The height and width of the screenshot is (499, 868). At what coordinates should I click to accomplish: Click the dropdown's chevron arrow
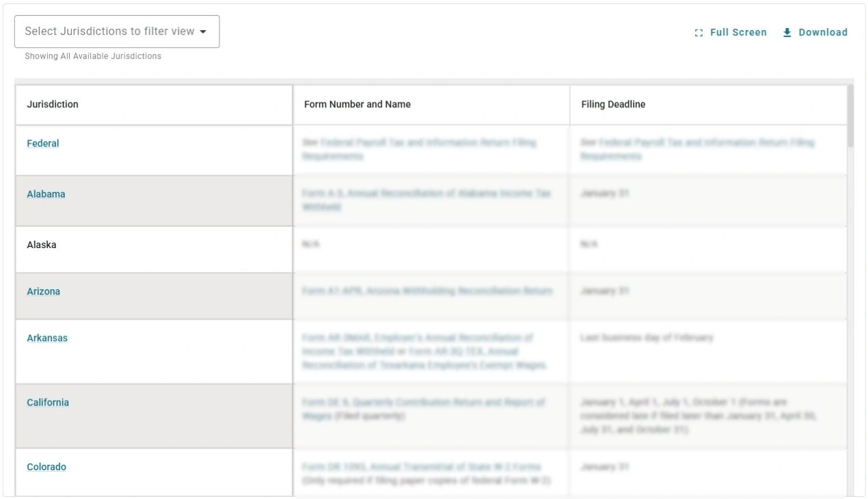[204, 31]
